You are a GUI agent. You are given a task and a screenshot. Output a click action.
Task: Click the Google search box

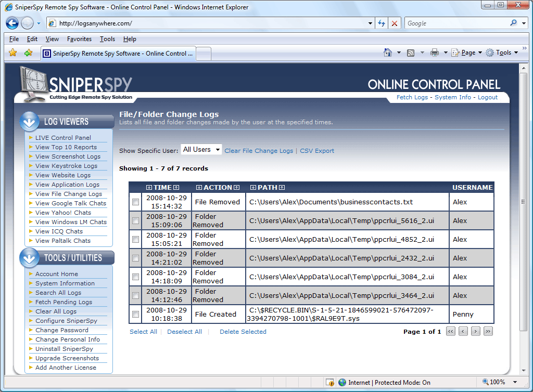point(457,23)
